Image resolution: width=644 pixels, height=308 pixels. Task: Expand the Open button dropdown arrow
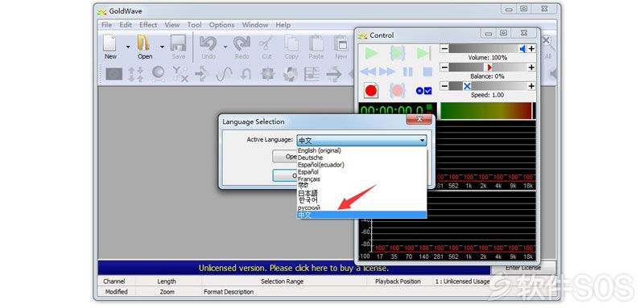(x=162, y=47)
